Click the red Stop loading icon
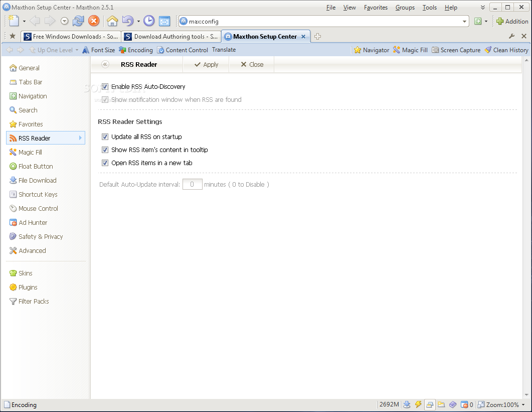Viewport: 532px width, 412px height. [x=94, y=21]
